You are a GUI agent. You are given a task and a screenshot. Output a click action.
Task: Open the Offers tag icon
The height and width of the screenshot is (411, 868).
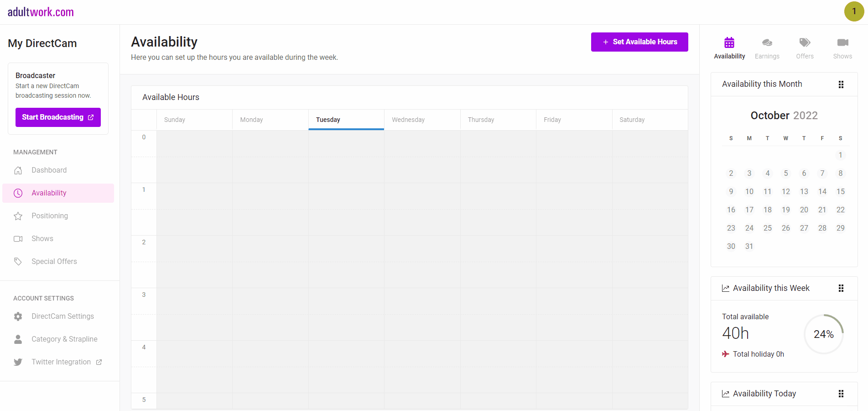click(805, 43)
